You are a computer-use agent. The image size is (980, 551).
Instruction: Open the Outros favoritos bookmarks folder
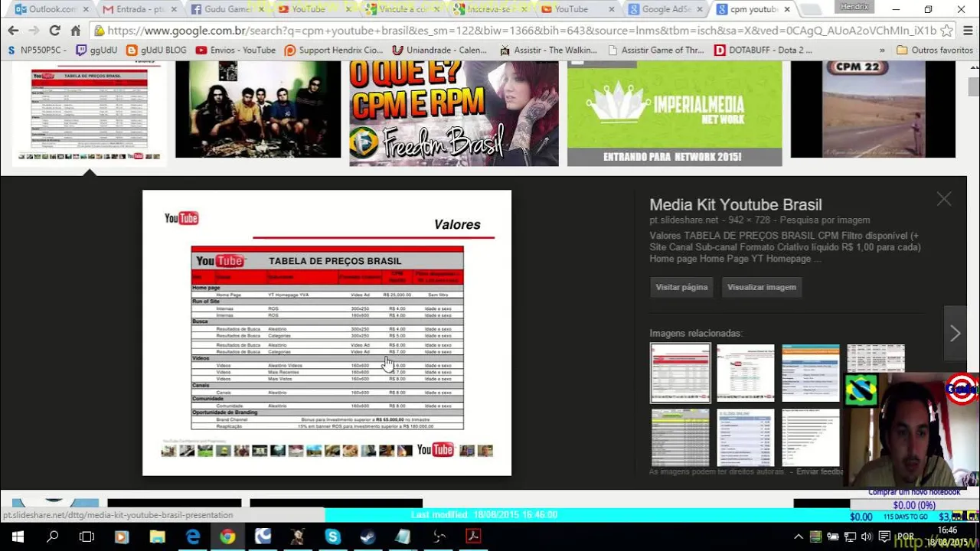pos(935,50)
